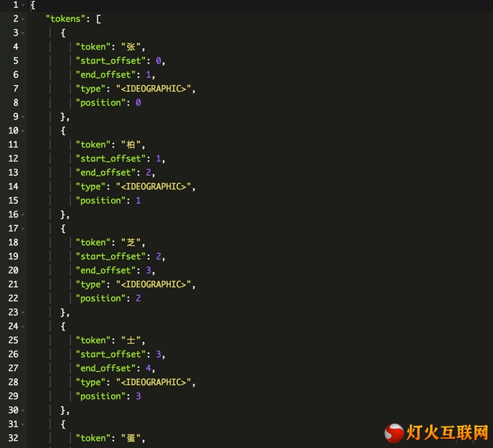Click the token value "张" on line 4
Viewport: 493px width, 448px height.
click(x=131, y=47)
